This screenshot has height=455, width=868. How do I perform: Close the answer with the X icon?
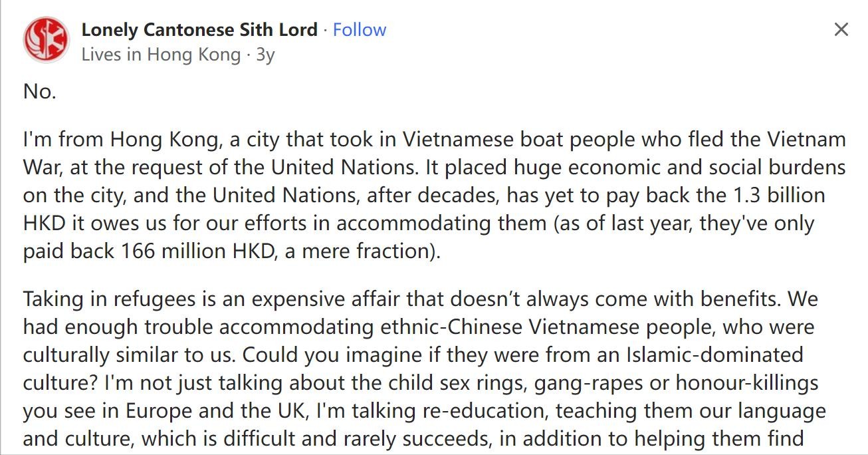(841, 30)
